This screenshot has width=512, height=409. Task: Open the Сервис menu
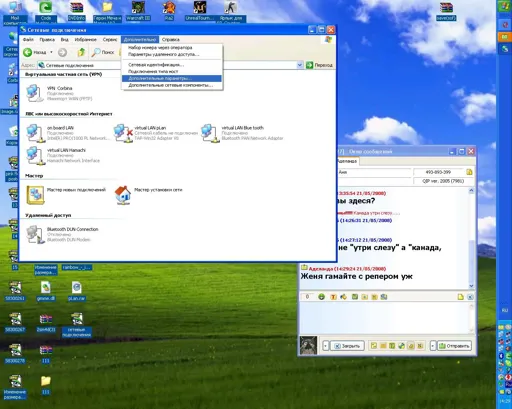point(110,40)
